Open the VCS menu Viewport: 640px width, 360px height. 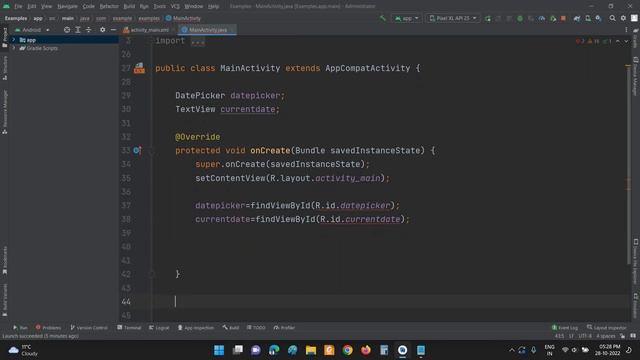pyautogui.click(x=175, y=7)
